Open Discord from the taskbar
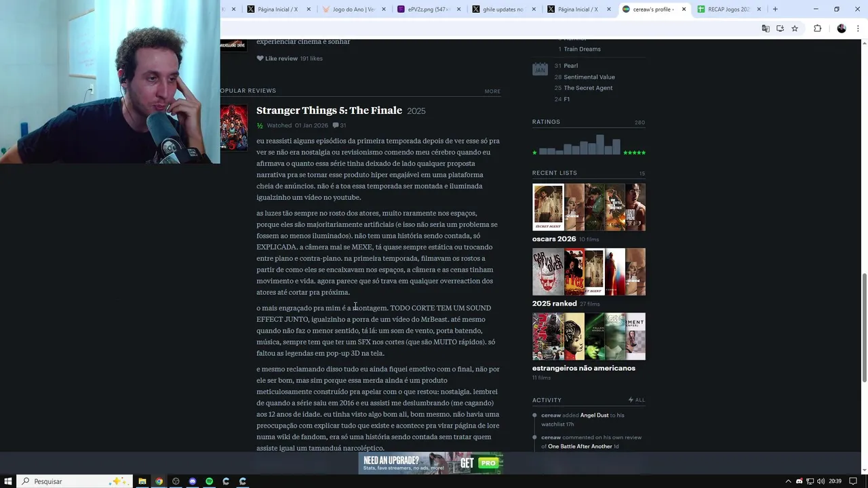Image resolution: width=868 pixels, height=488 pixels. pos(193,481)
